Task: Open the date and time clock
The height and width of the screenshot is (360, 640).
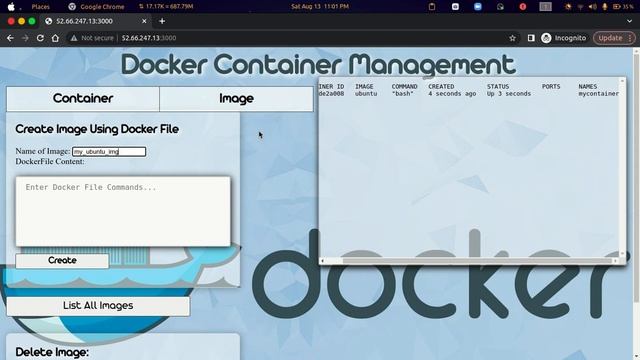Action: coord(320,7)
